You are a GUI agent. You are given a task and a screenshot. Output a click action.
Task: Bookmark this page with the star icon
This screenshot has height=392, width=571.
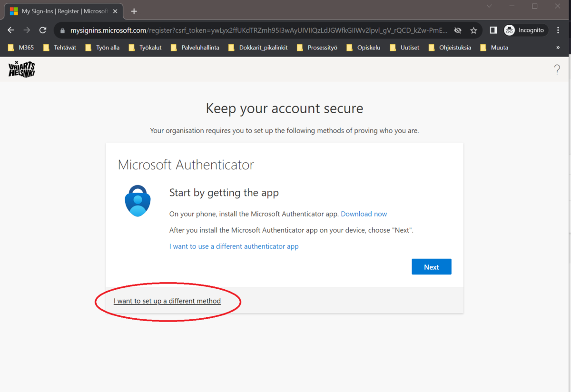pos(473,30)
